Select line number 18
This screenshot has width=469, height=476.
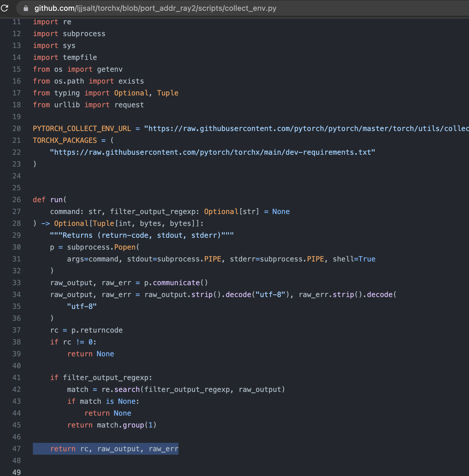point(17,105)
